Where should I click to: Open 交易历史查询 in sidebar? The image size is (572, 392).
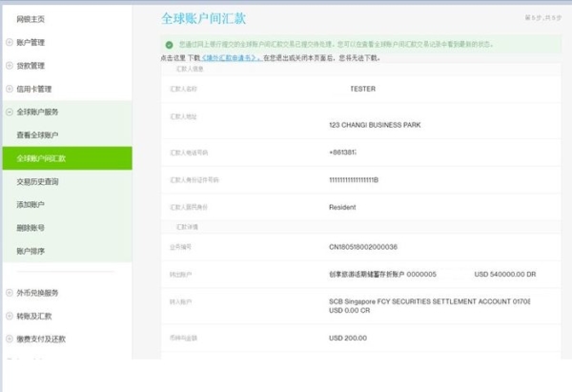pos(37,181)
